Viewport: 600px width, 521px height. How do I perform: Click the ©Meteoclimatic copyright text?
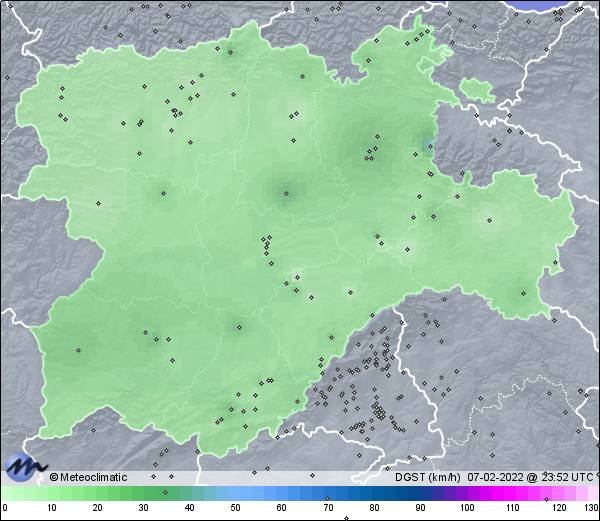(88, 477)
